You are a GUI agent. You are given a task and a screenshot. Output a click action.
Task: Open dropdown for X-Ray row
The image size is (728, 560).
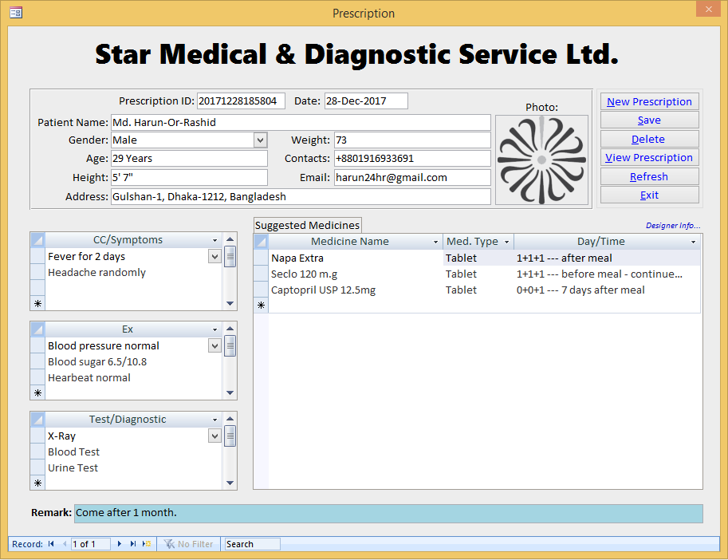(x=214, y=436)
